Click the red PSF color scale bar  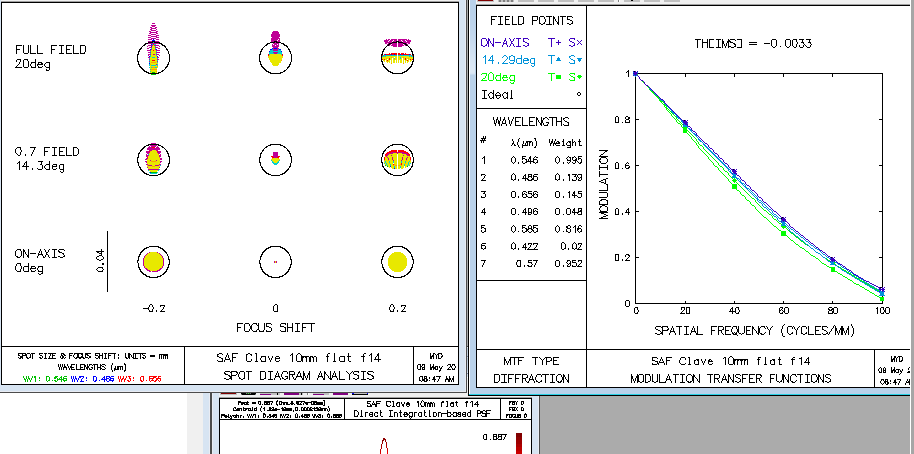click(x=519, y=443)
